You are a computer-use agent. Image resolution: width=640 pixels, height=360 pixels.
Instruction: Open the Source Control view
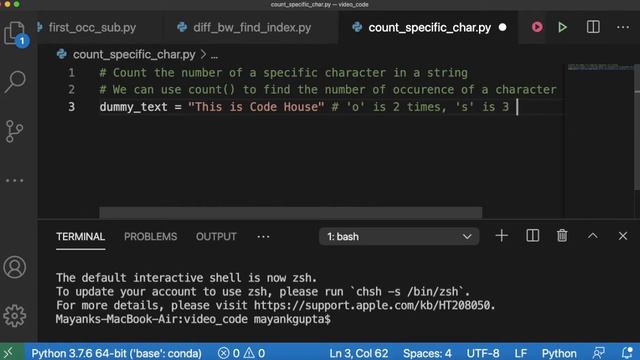(x=15, y=131)
